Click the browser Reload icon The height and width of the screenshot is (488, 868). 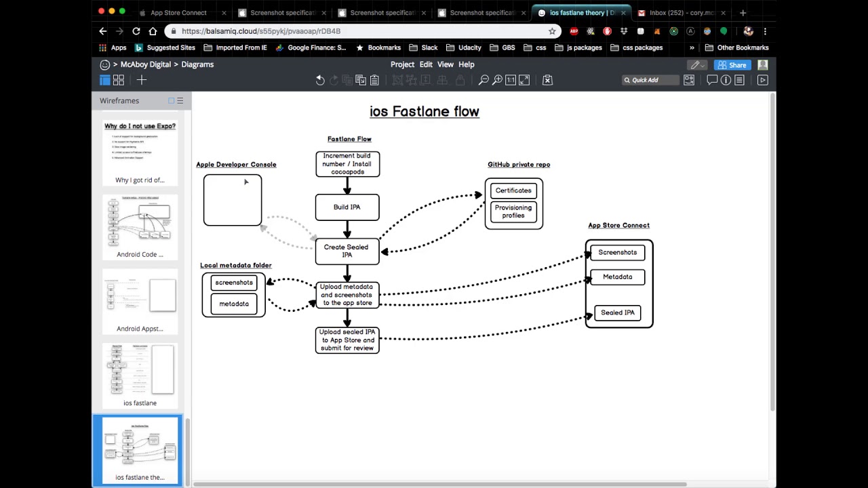(136, 31)
